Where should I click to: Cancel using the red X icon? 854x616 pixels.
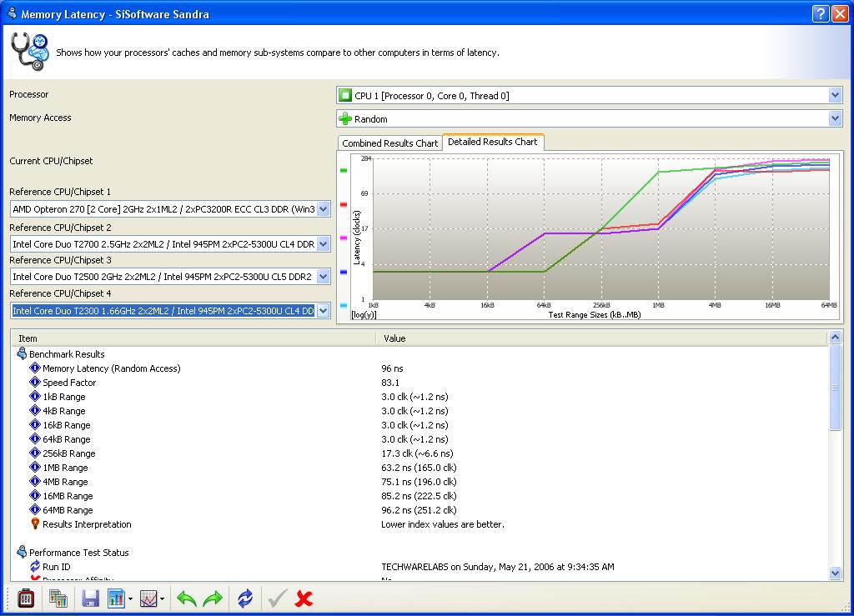tap(304, 598)
